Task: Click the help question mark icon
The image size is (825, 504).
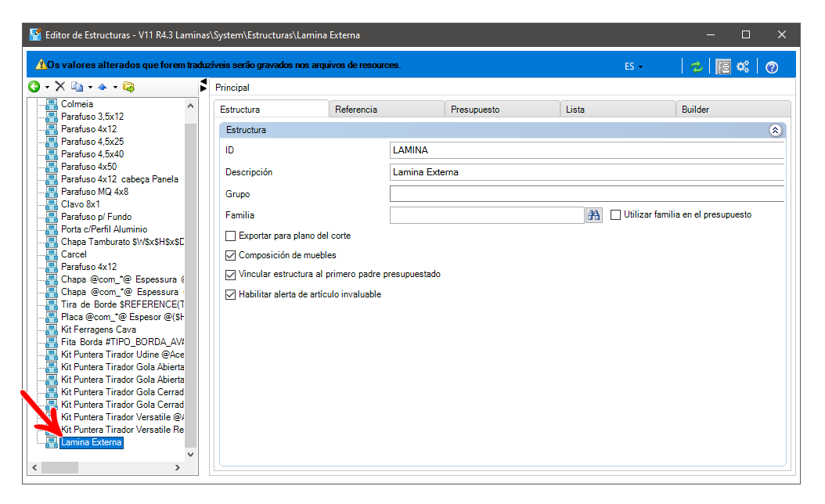Action: click(x=771, y=67)
